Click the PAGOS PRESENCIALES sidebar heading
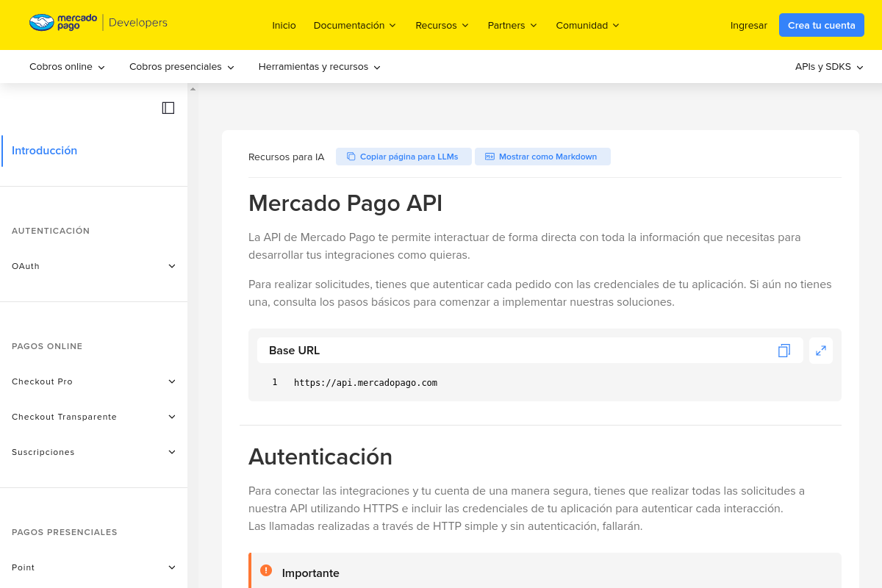This screenshot has width=882, height=588. [x=65, y=532]
